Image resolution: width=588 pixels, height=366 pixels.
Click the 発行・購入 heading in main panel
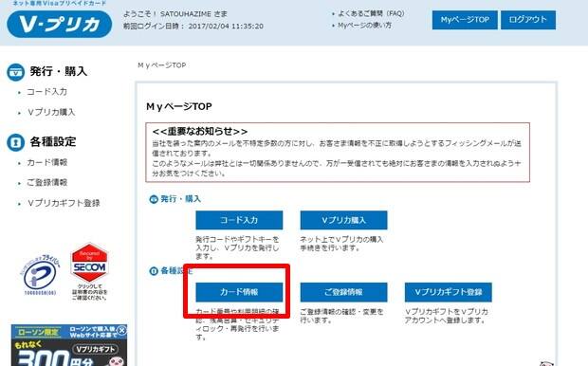181,199
